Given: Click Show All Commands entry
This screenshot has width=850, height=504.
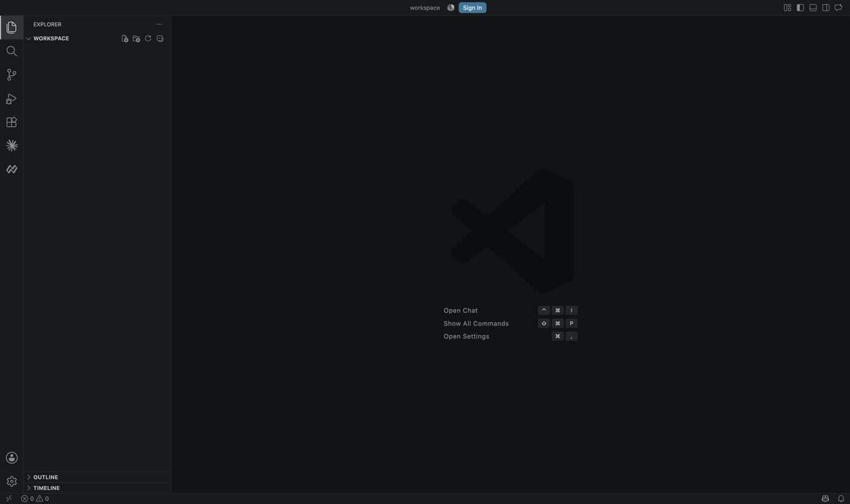Looking at the screenshot, I should [476, 324].
